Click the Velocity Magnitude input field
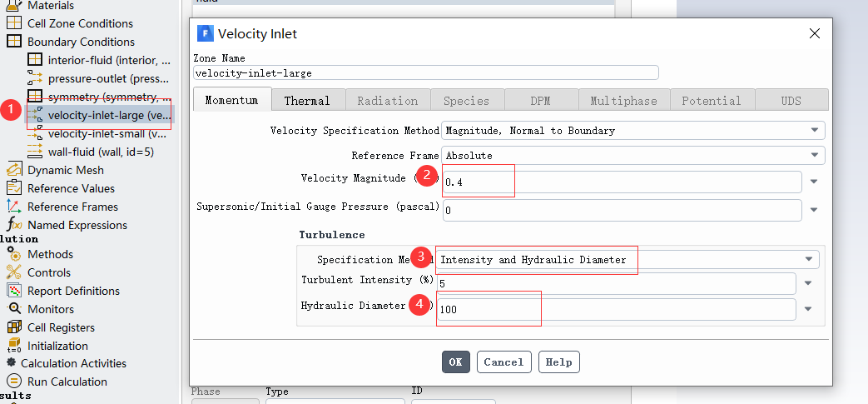The width and height of the screenshot is (868, 404). coord(620,182)
